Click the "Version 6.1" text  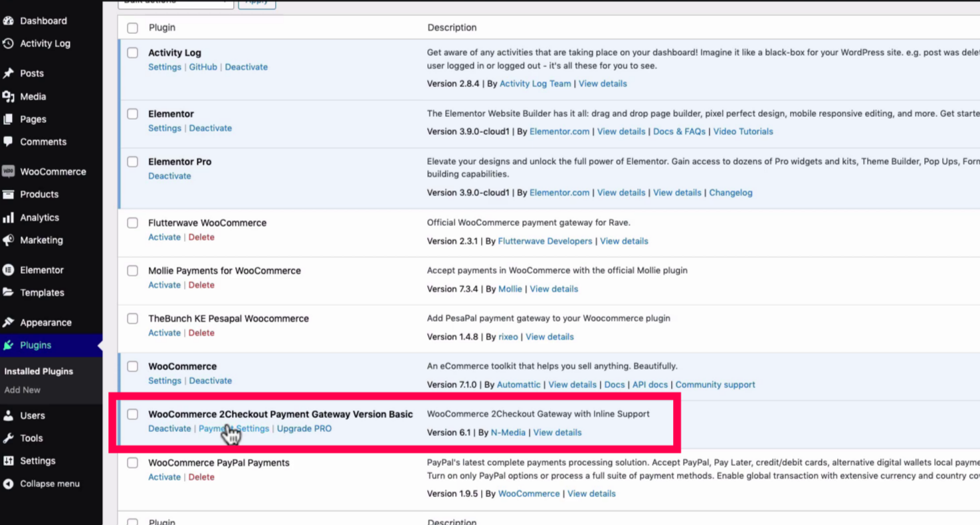(448, 433)
